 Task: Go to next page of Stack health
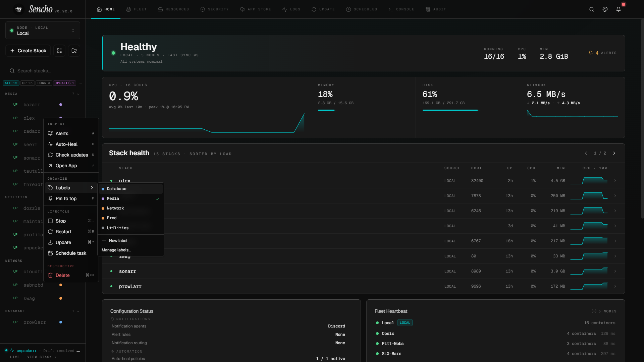point(614,153)
